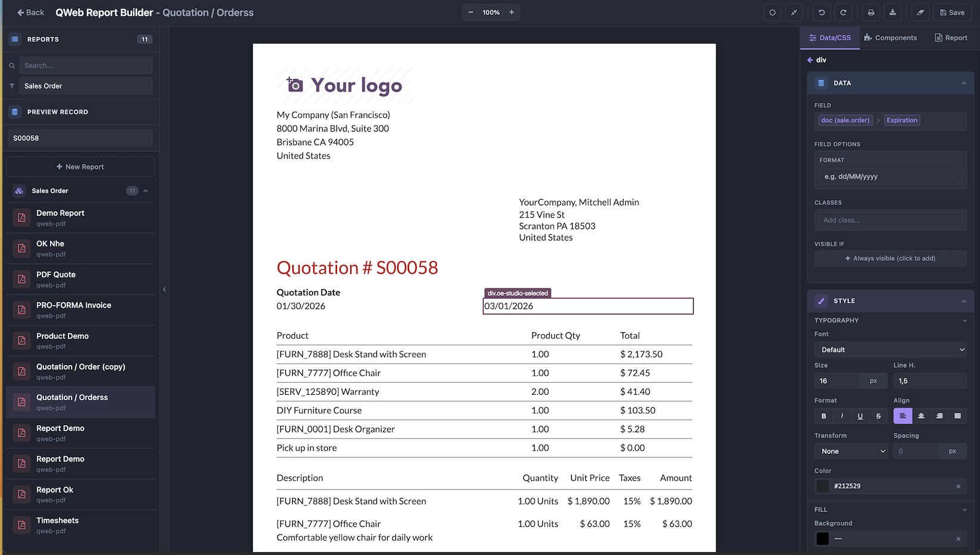Click the search magnifier in the Reports sidebar
Screen dimensions: 980x555
(11, 65)
